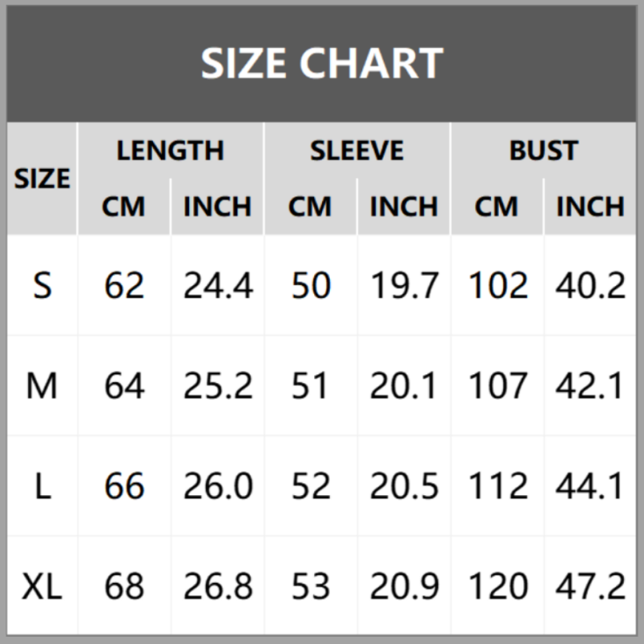Select the M size row label
The width and height of the screenshot is (644, 644).
(x=42, y=386)
